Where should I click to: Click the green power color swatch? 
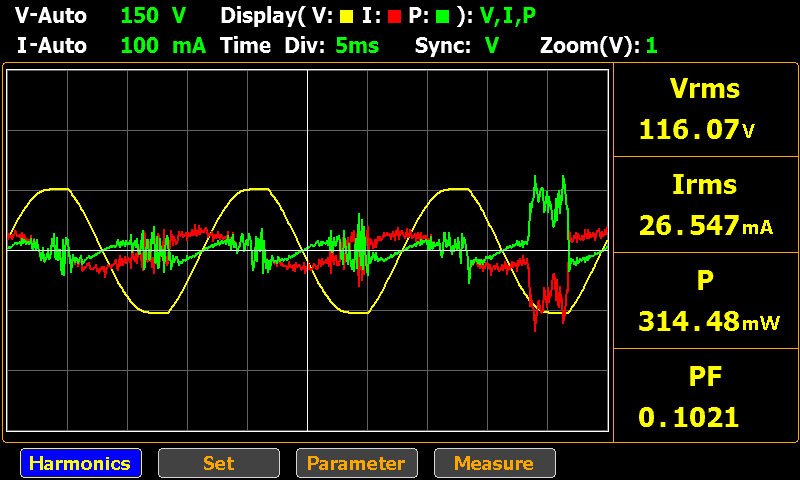(443, 18)
